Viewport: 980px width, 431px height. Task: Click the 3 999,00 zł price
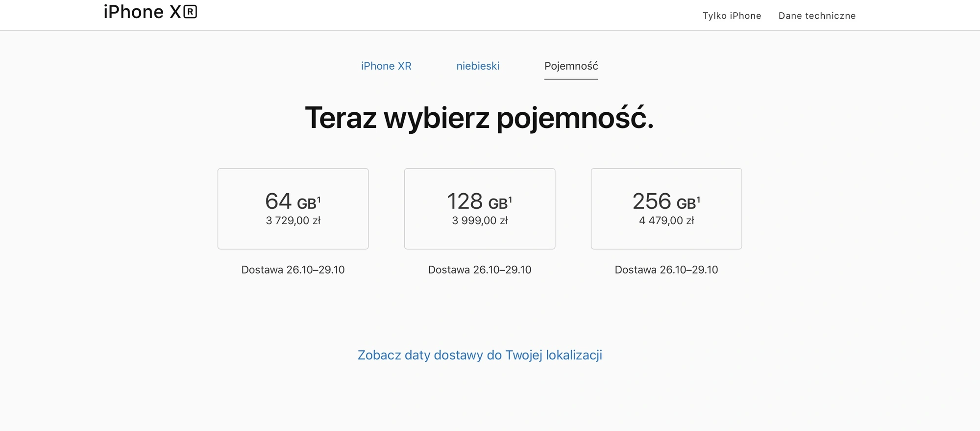tap(480, 221)
